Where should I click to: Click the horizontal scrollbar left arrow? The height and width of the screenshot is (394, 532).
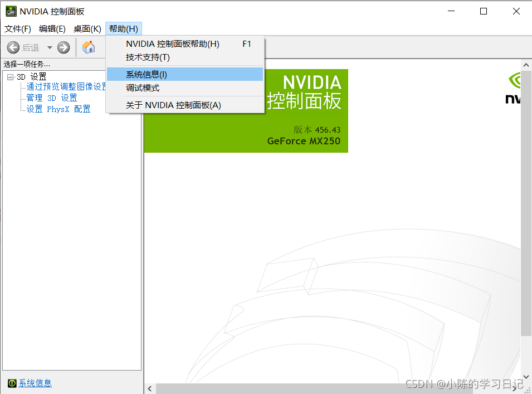coord(150,389)
